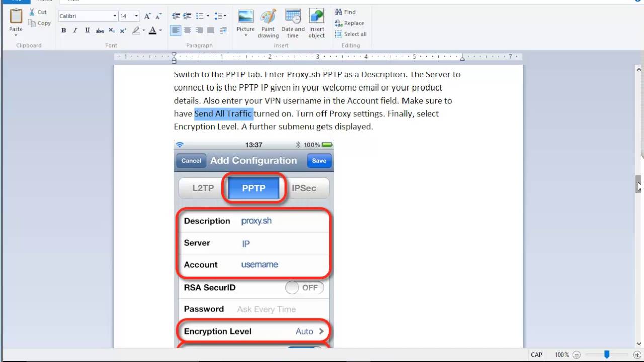Expand the font color arrow
The width and height of the screenshot is (644, 362).
160,31
